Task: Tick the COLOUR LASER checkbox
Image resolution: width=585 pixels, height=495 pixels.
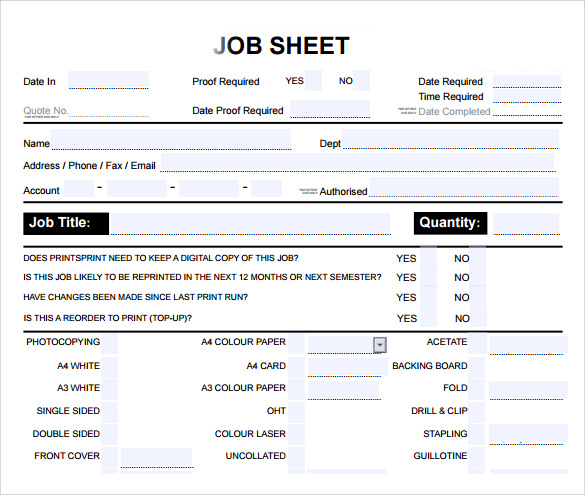Action: [x=297, y=435]
